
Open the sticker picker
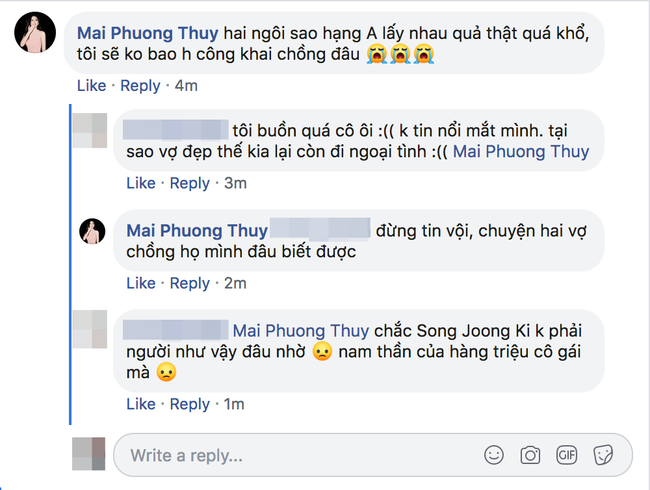602,455
